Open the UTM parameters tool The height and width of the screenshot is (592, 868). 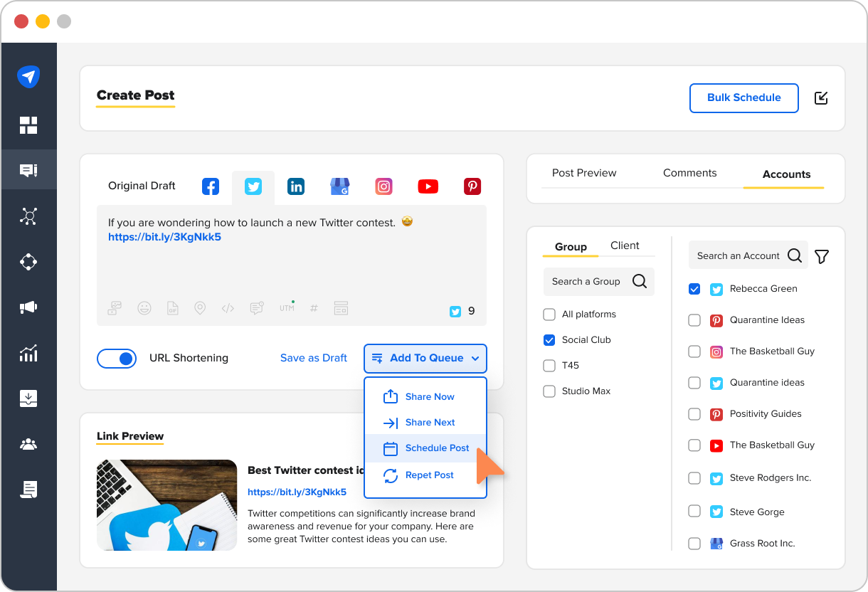287,307
